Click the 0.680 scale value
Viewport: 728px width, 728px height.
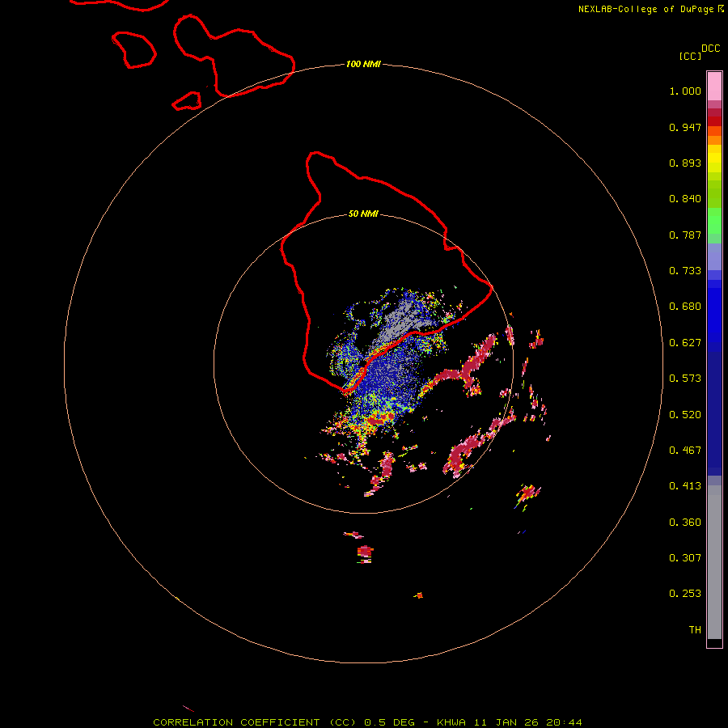[x=685, y=307]
